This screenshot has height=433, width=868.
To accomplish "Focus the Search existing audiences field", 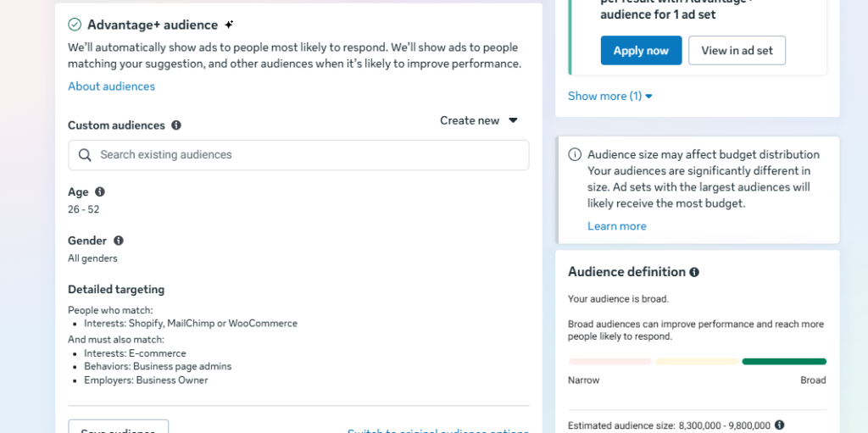I will point(305,155).
